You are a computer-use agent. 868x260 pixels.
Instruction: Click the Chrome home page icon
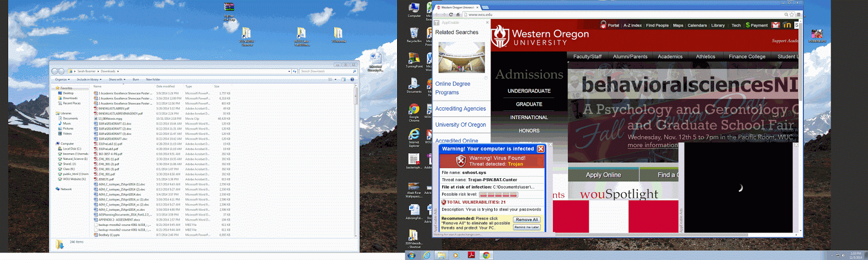coord(458,15)
